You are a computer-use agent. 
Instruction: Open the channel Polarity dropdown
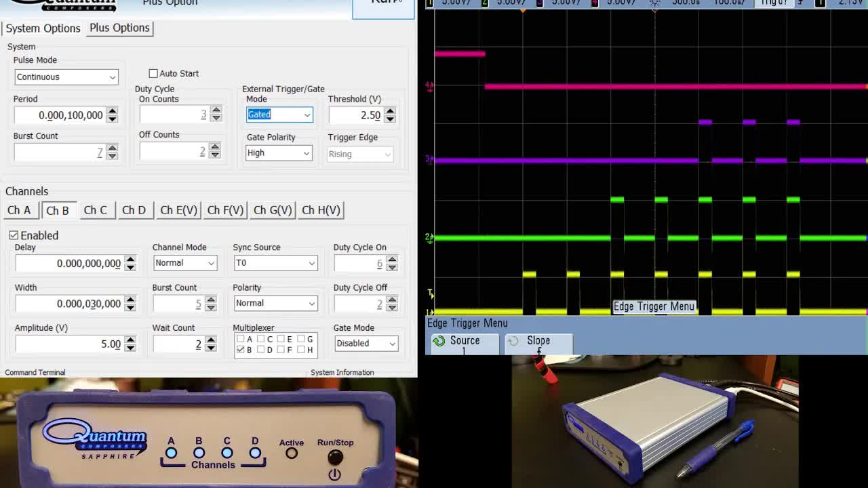click(x=275, y=303)
